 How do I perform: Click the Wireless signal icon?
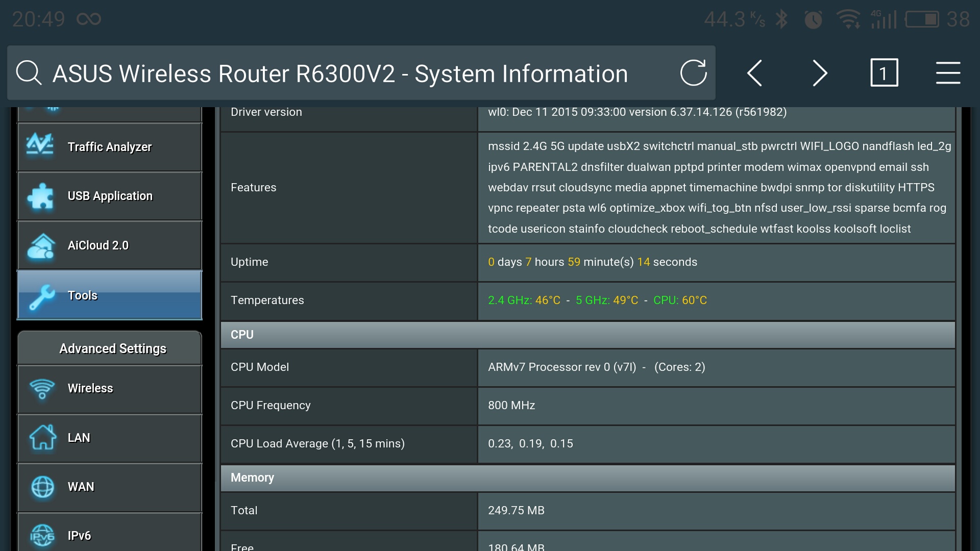[x=42, y=389]
